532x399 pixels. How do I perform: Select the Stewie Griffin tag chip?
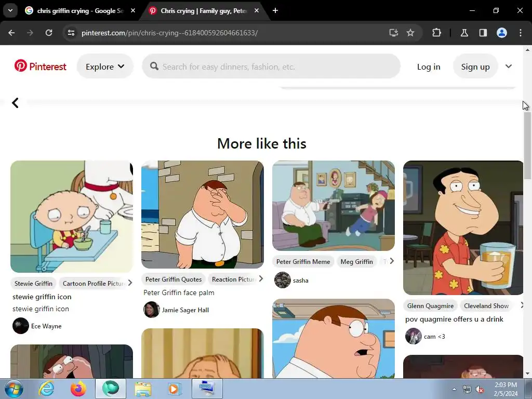34,283
